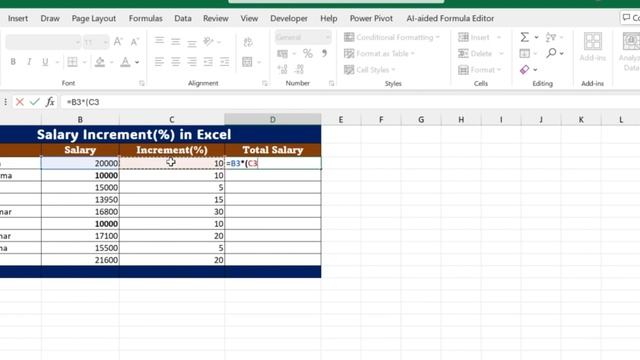Viewport: 640px width, 360px height.
Task: Open the Add-ins button
Action: pyautogui.click(x=593, y=47)
